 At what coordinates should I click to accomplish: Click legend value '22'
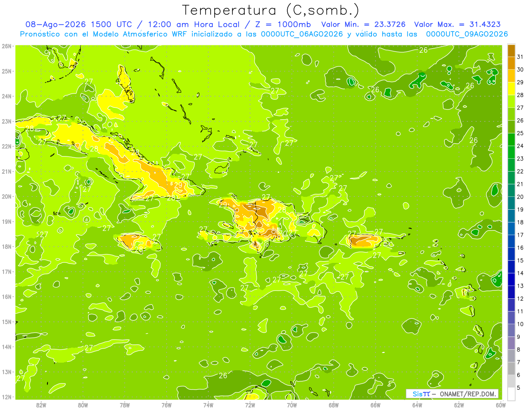pos(520,171)
